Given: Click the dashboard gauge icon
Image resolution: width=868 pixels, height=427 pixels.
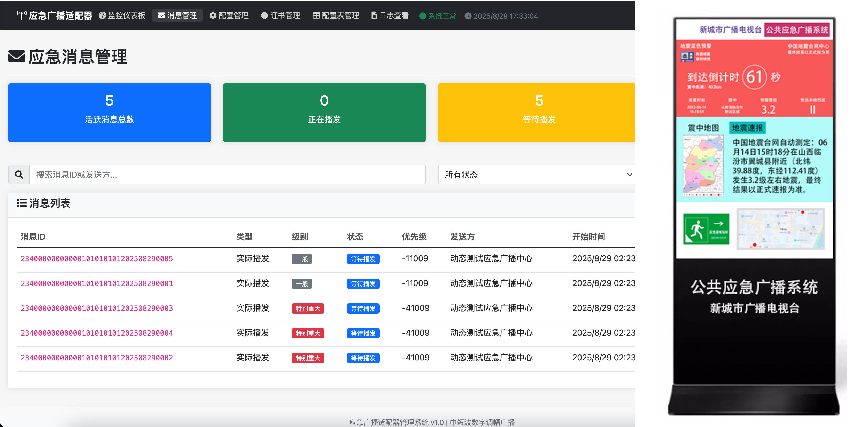Looking at the screenshot, I should [x=103, y=15].
